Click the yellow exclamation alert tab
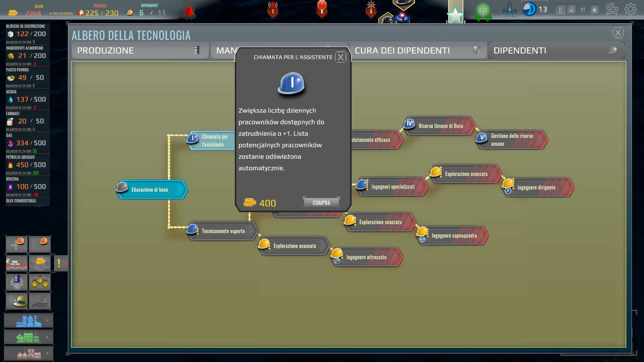The width and height of the screenshot is (644, 362). click(x=61, y=263)
